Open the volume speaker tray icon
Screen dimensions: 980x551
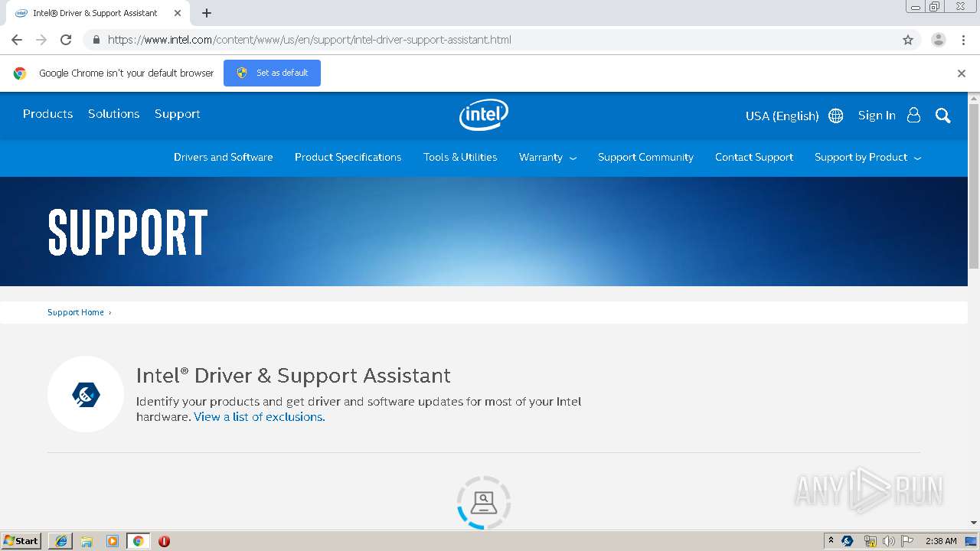coord(888,541)
